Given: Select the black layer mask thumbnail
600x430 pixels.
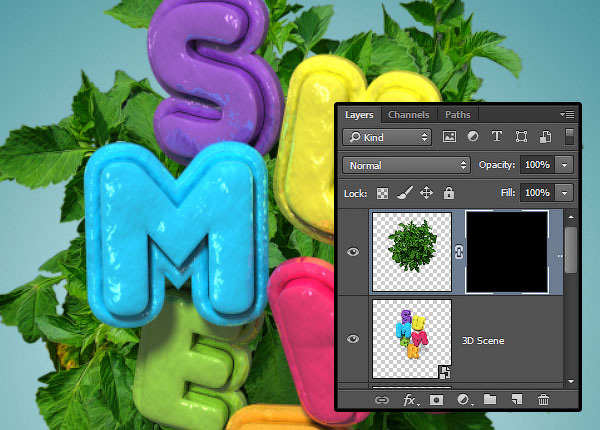Looking at the screenshot, I should coord(507,252).
